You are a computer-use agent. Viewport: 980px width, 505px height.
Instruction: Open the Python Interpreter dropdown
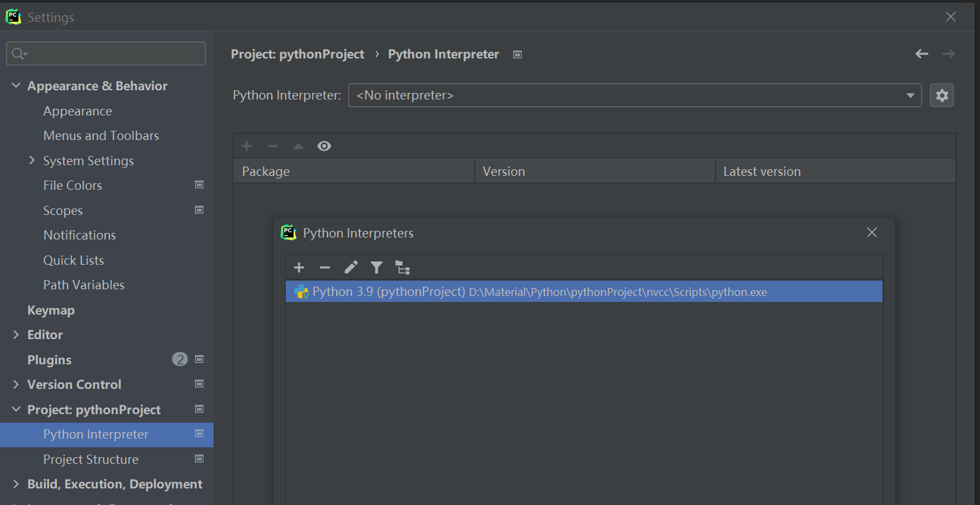click(x=635, y=96)
